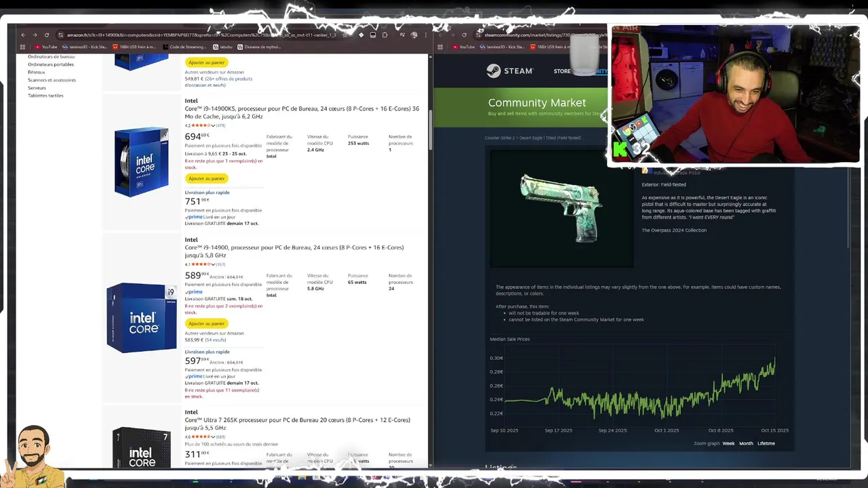Image resolution: width=868 pixels, height=488 pixels.
Task: Open the STORE menu on Steam
Action: pos(562,71)
